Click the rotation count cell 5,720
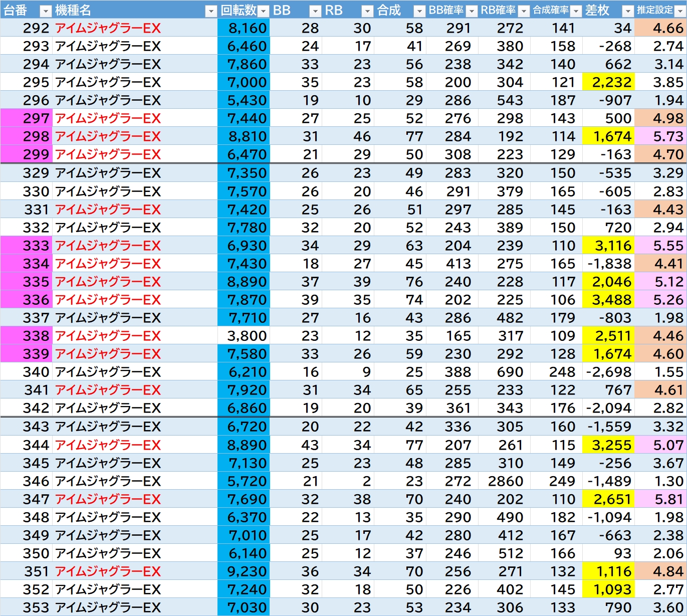The image size is (687, 616). [244, 481]
